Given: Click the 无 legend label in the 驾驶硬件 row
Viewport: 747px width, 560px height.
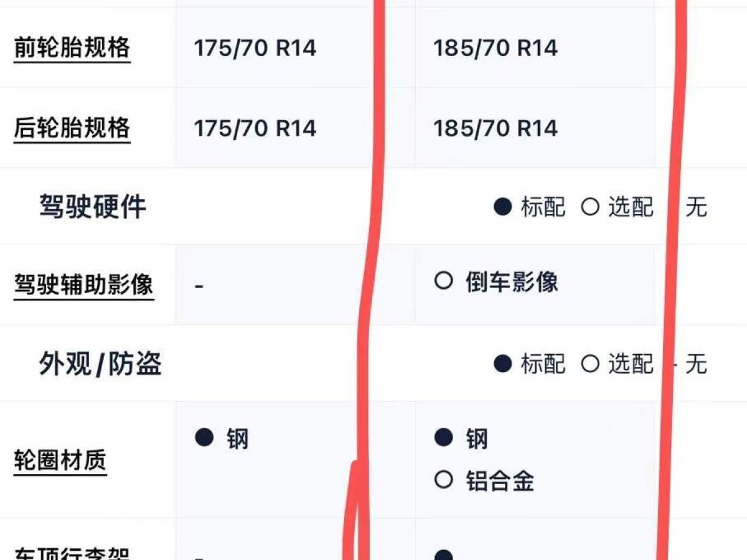Looking at the screenshot, I should pos(696,207).
